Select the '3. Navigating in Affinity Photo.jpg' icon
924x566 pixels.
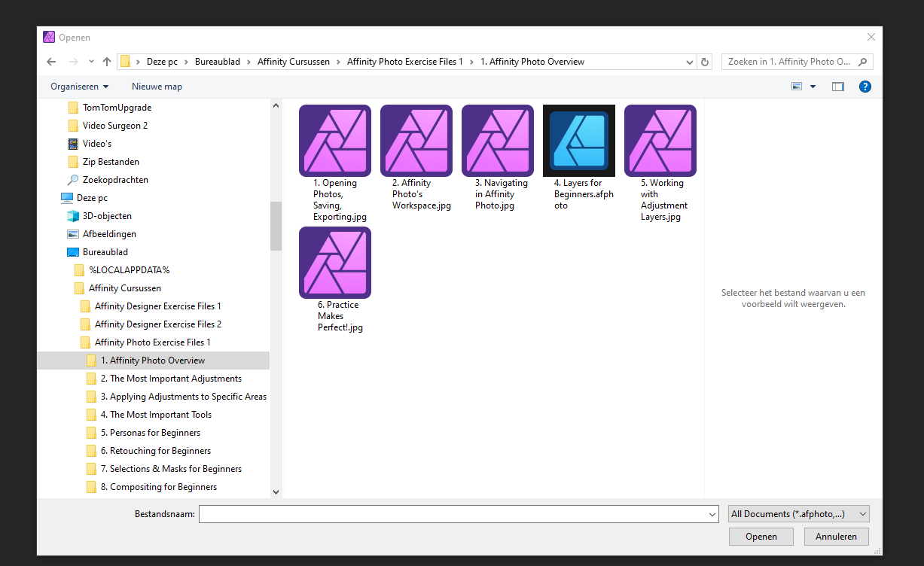497,141
